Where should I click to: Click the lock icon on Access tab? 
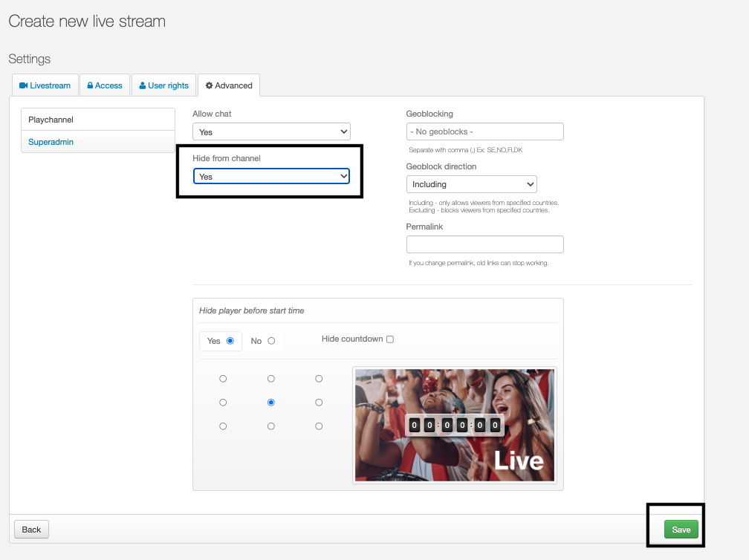point(90,85)
